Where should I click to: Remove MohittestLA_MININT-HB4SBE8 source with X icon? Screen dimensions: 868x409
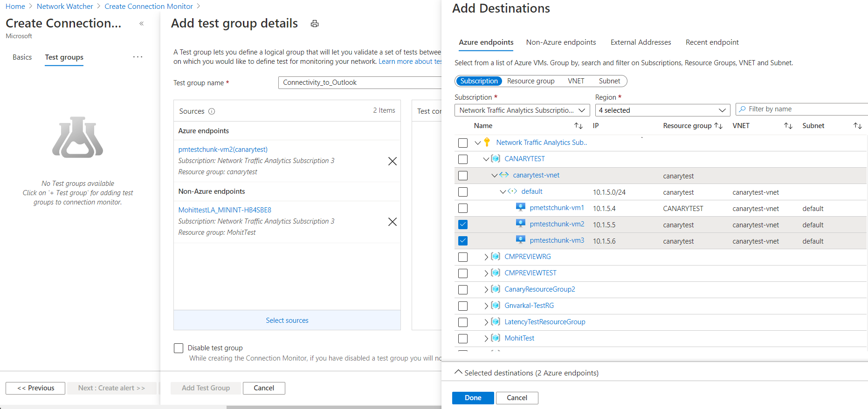point(393,222)
